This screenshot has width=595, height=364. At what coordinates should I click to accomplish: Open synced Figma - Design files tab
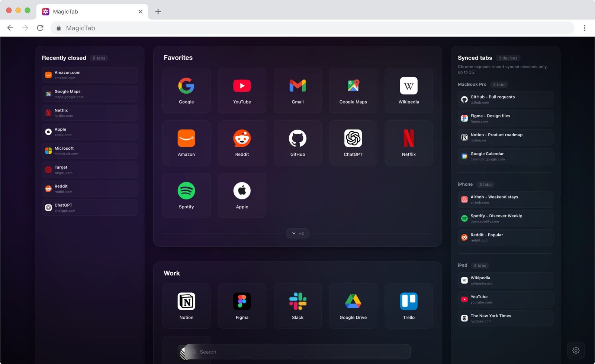pyautogui.click(x=505, y=118)
